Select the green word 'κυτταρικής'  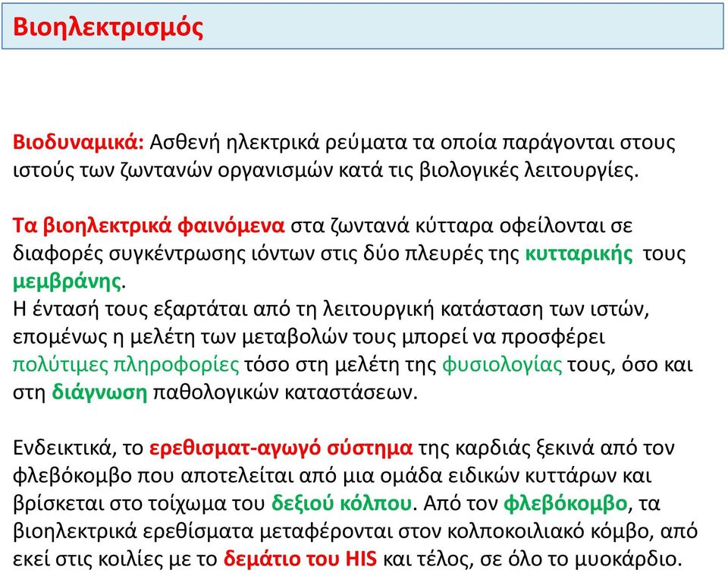(x=579, y=253)
